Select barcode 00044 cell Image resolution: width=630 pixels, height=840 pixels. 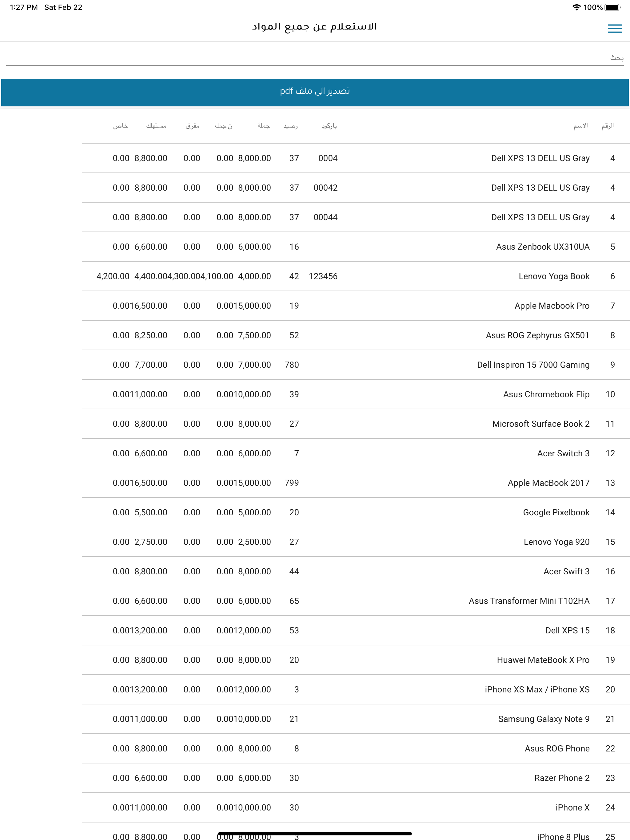click(x=326, y=217)
